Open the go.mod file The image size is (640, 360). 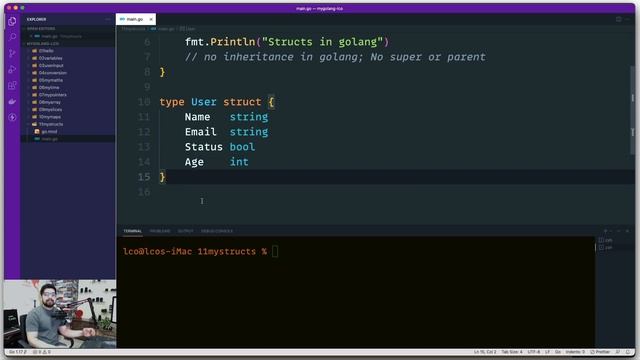(68, 132)
